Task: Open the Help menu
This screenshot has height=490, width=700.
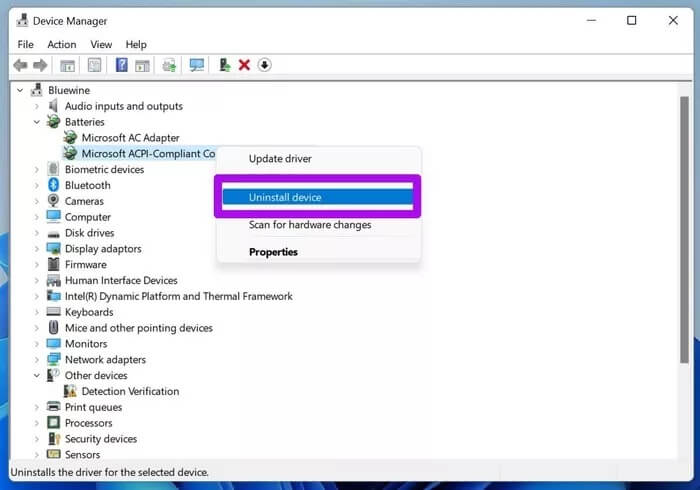Action: point(136,44)
